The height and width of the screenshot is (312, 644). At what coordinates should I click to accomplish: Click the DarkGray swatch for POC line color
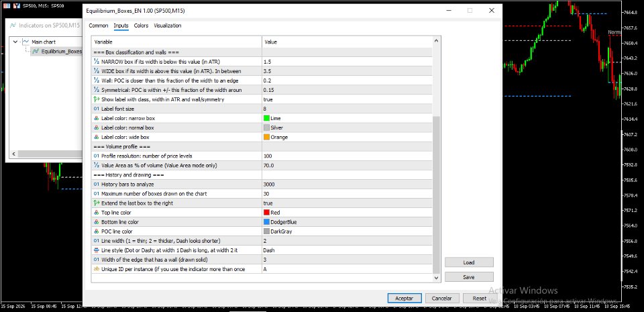coord(266,231)
